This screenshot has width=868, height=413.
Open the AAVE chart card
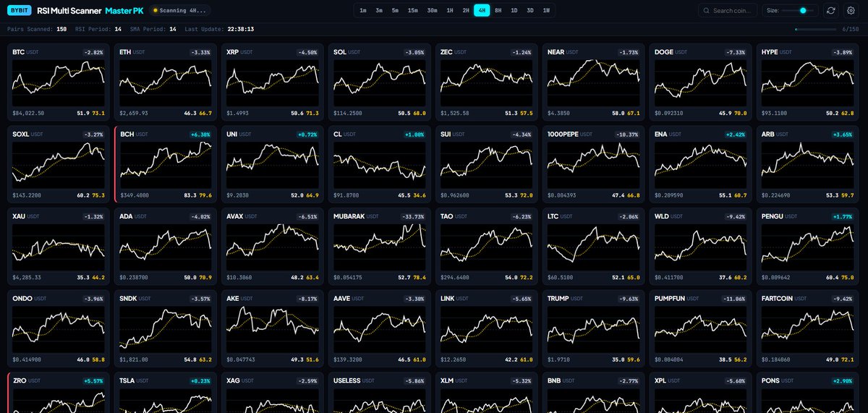pyautogui.click(x=379, y=328)
